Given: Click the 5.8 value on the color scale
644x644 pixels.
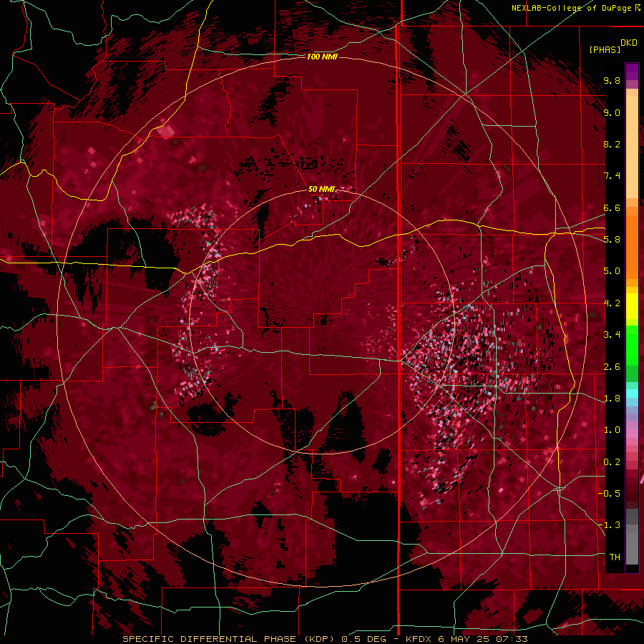Looking at the screenshot, I should (612, 240).
